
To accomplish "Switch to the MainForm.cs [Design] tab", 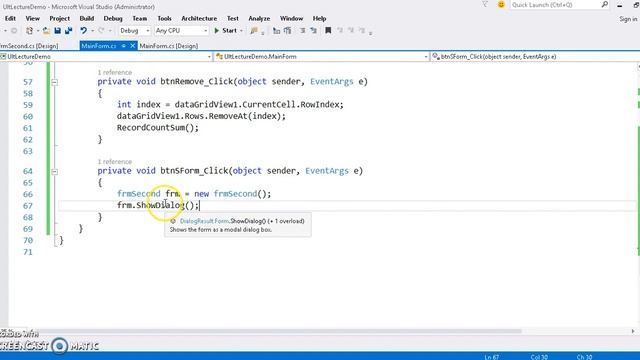I will (x=169, y=46).
